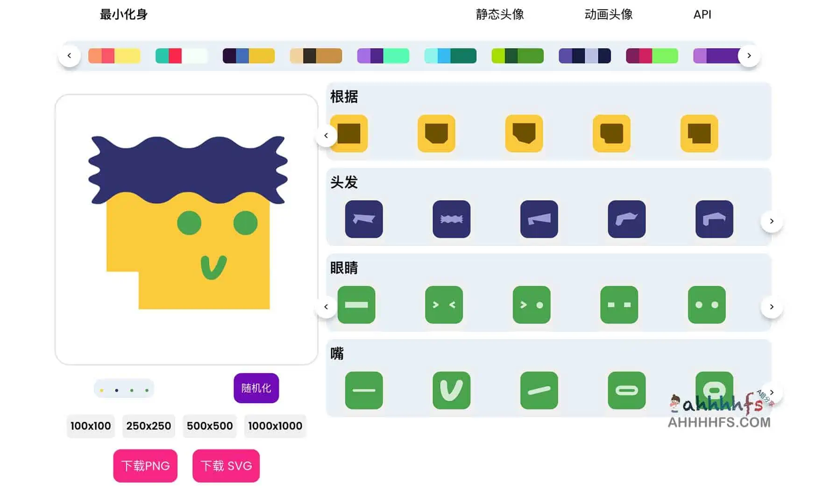Select the round dot eyes style
The image size is (830, 504).
[x=707, y=306]
